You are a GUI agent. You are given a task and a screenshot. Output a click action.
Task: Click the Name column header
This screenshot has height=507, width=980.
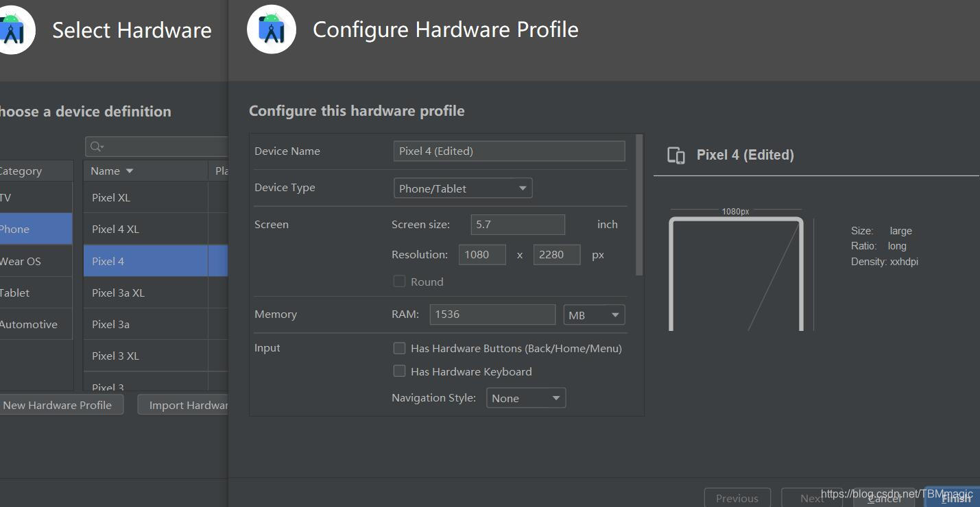tap(145, 171)
